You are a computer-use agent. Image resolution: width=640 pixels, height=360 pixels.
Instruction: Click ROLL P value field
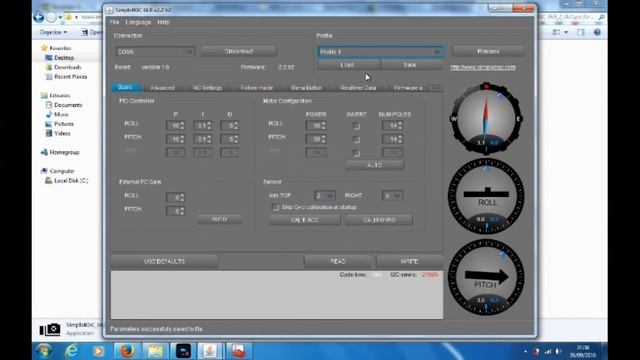(x=175, y=126)
